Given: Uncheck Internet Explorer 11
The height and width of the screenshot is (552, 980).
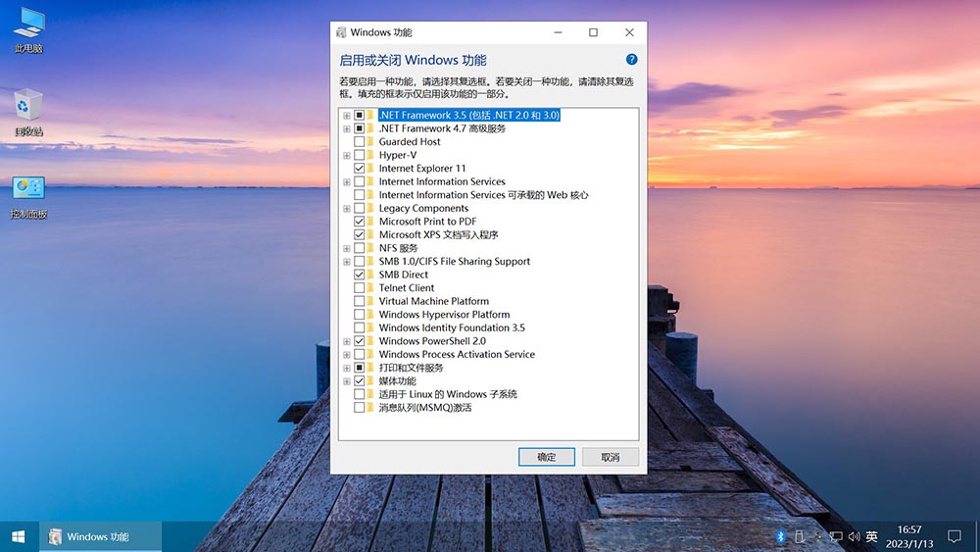Looking at the screenshot, I should coord(360,169).
